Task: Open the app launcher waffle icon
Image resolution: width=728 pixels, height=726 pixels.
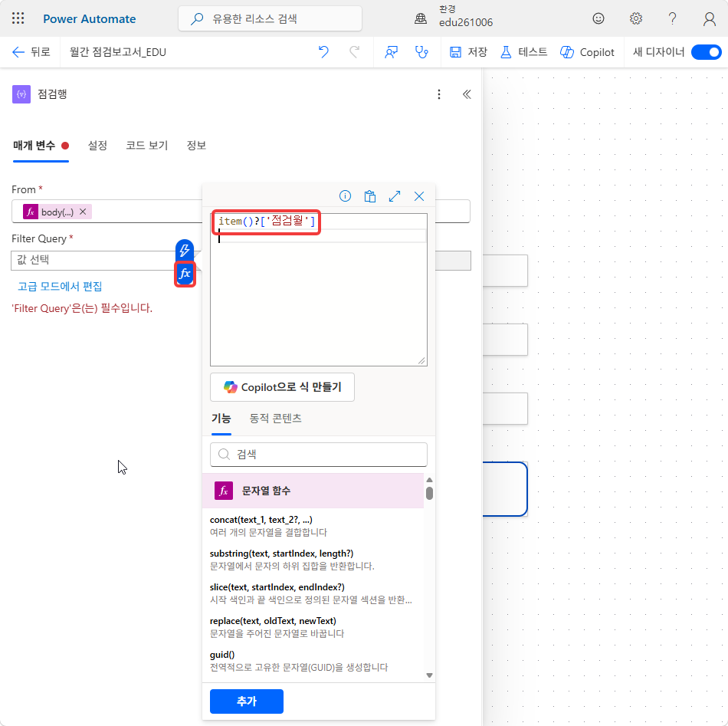Action: pos(18,18)
